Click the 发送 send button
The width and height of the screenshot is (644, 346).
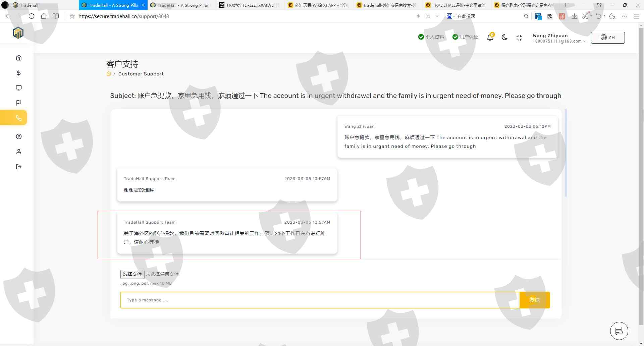(x=535, y=300)
